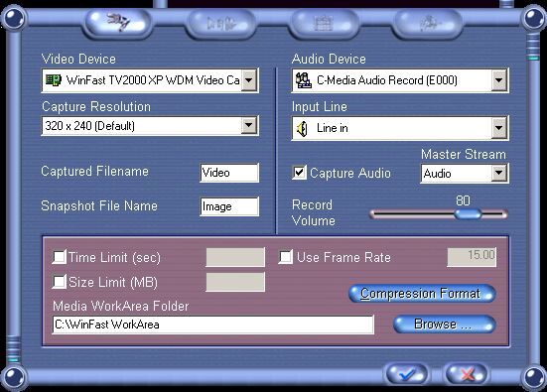Click the Compression Format button
The width and height of the screenshot is (547, 392).
pos(422,294)
